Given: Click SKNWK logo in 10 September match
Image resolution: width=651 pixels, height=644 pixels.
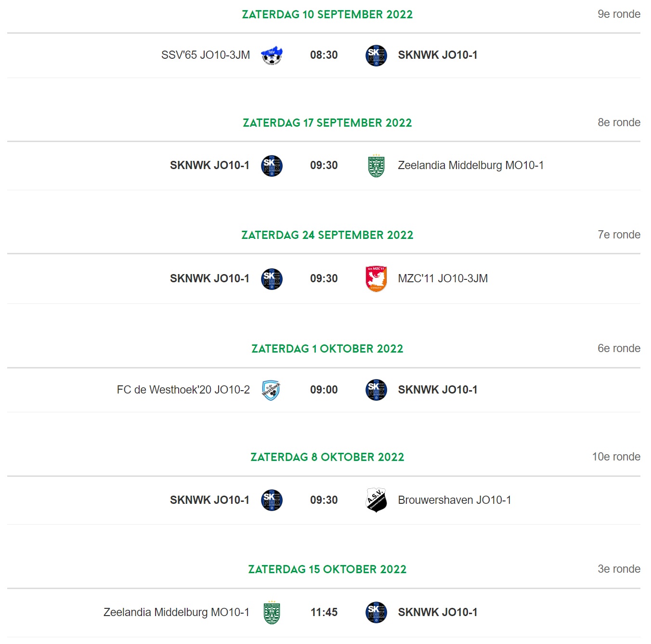Looking at the screenshot, I should (x=376, y=55).
